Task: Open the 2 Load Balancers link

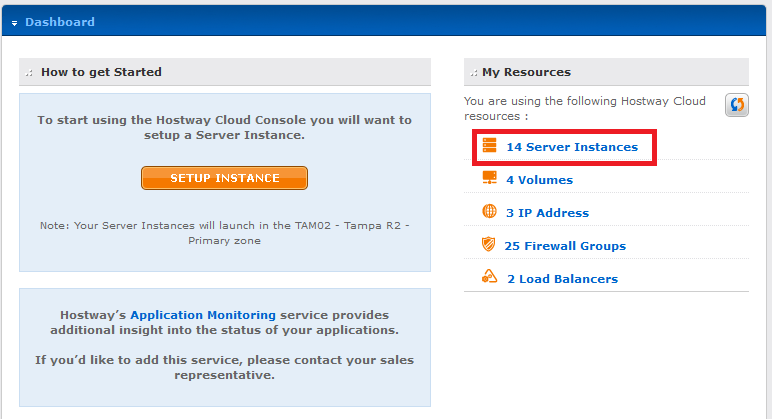Action: click(x=562, y=279)
